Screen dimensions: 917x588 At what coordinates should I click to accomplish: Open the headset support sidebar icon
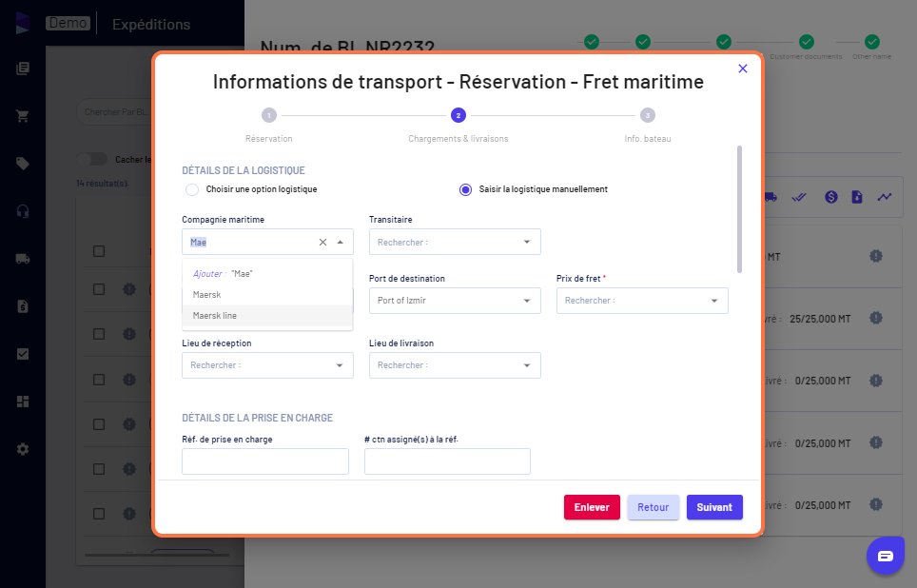23,211
